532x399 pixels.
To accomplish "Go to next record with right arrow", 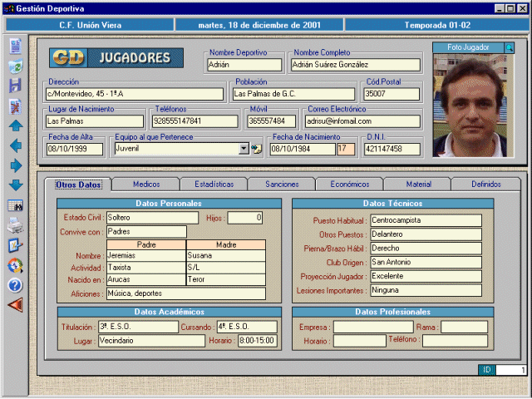I will (16, 166).
